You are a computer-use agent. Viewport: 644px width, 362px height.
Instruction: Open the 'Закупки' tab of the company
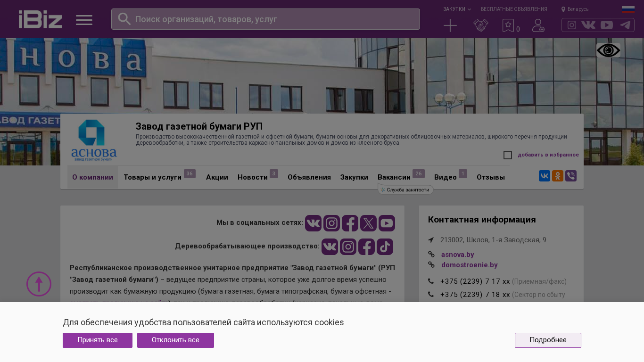[x=354, y=177]
